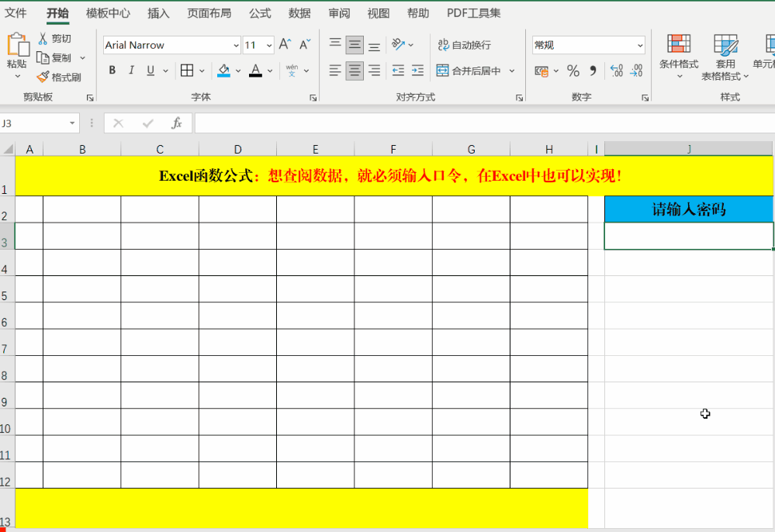Toggle center horizontal alignment
The width and height of the screenshot is (775, 532).
[x=355, y=71]
